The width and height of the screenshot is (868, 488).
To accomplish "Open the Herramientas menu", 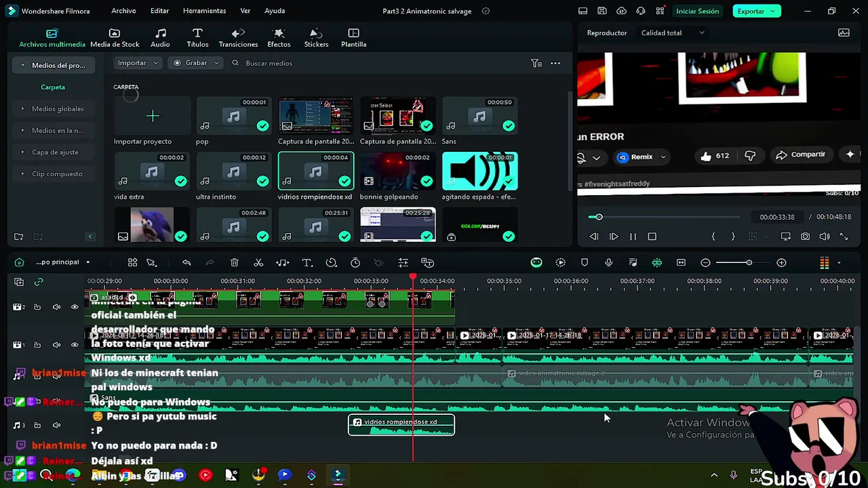I will click(204, 11).
